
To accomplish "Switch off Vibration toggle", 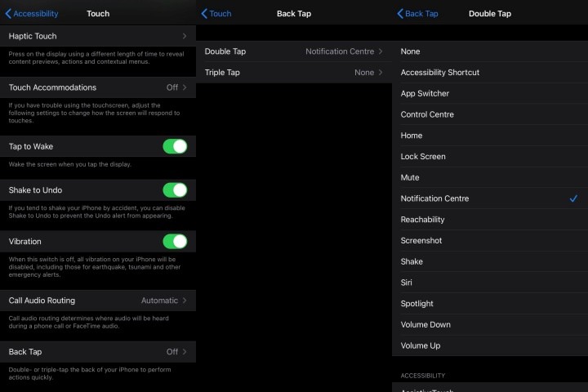I will pyautogui.click(x=175, y=242).
